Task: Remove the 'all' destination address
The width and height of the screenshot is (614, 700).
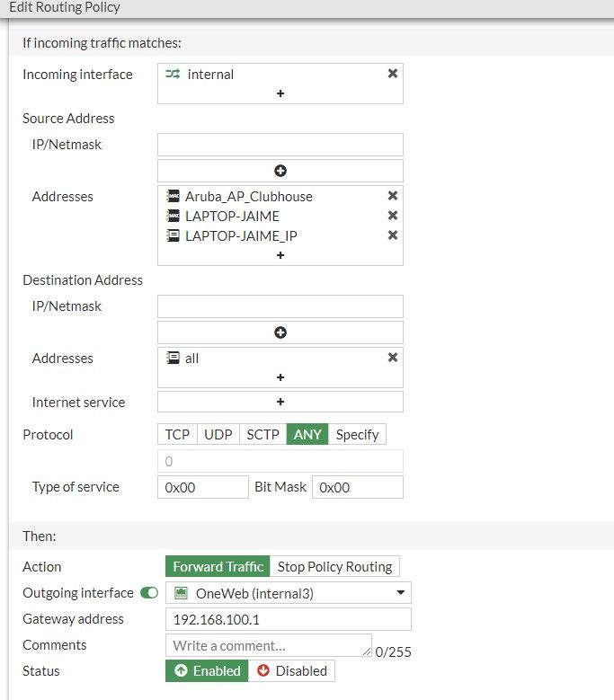Action: coord(393,358)
